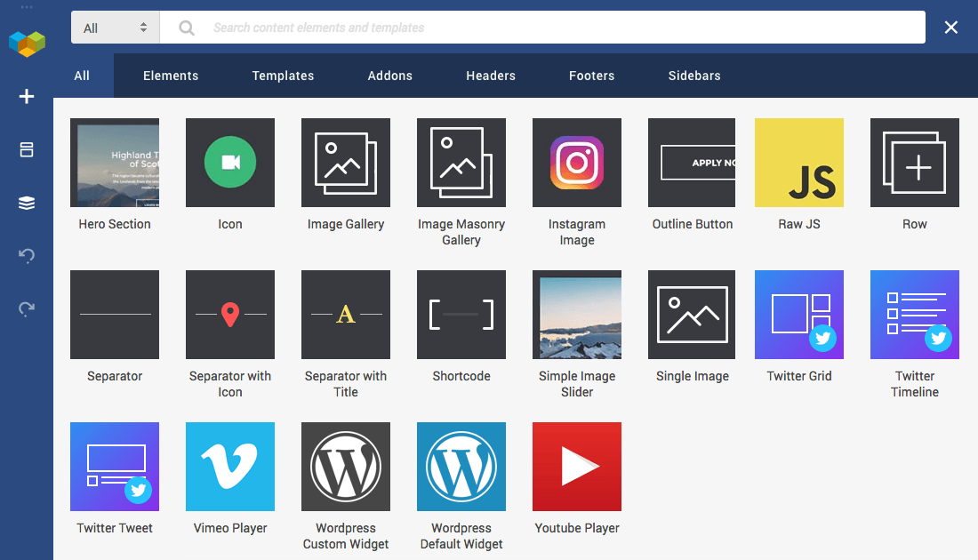Click the 'Image Gallery' label text
Screen dimensions: 978x560
tap(346, 225)
